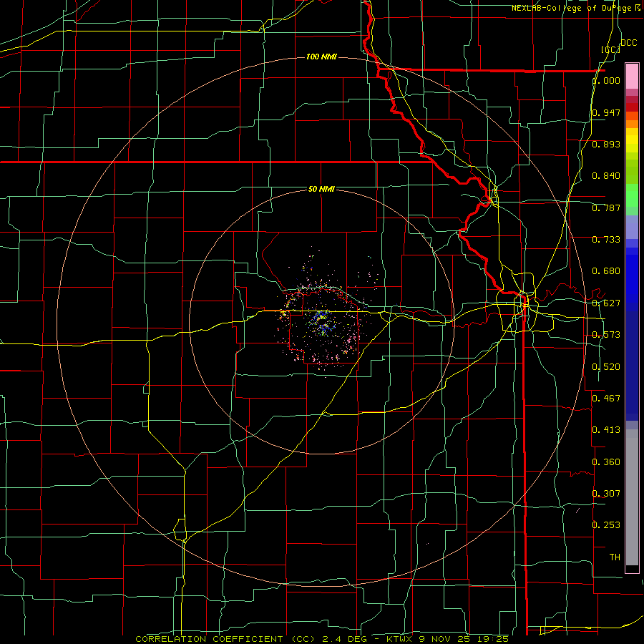
Task: Click the 0.413 legend value
Action: [606, 430]
